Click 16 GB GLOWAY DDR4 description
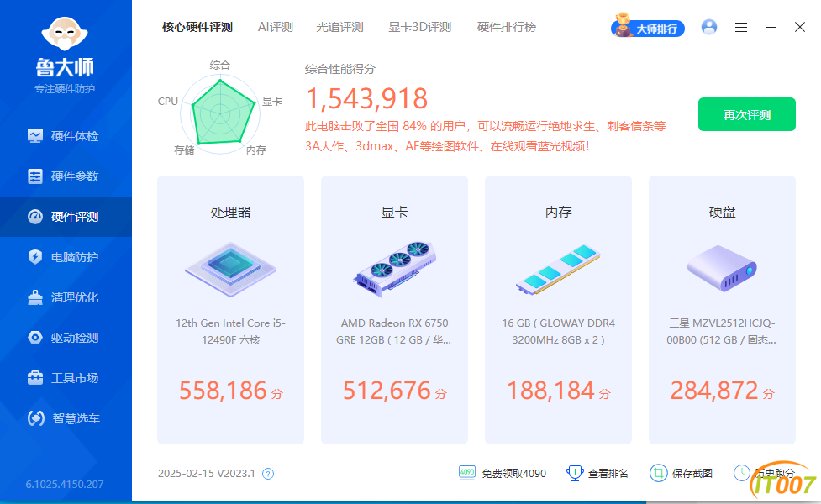 tap(558, 331)
